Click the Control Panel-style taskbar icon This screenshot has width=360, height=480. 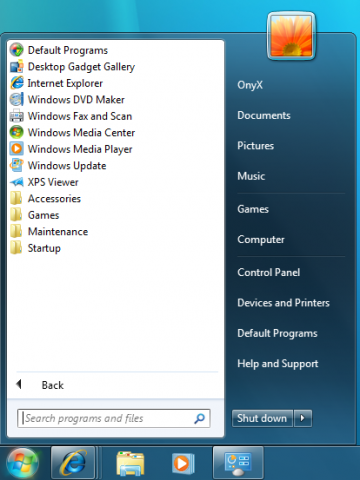click(238, 463)
